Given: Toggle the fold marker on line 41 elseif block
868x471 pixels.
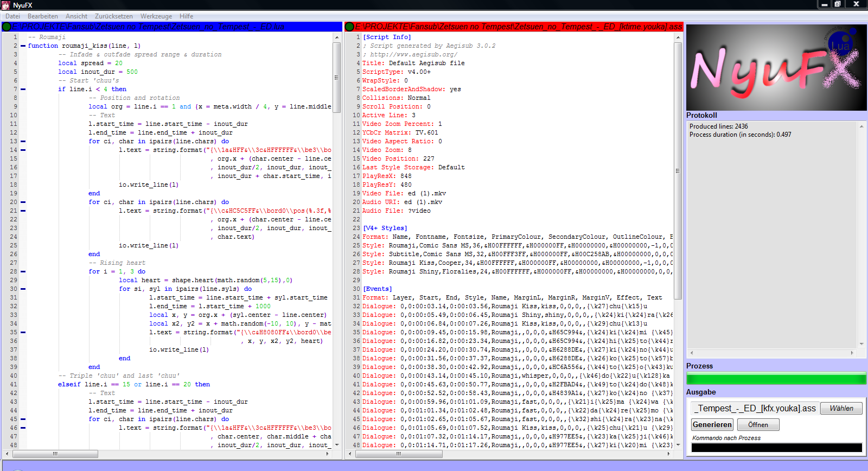Looking at the screenshot, I should click(23, 385).
